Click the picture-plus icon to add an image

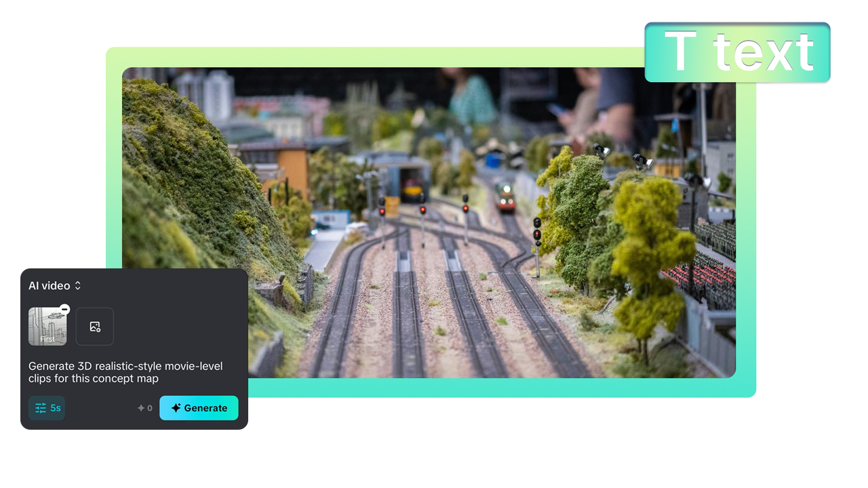94,326
